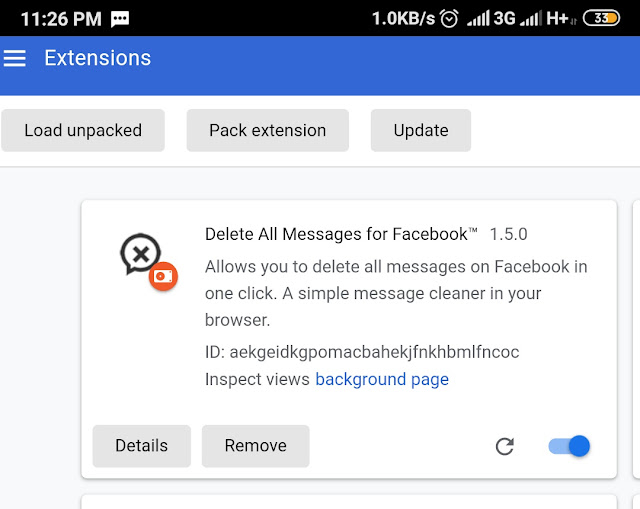Viewport: 640px width, 509px height.
Task: Disable the Delete All Messages extension toggle
Action: (569, 446)
